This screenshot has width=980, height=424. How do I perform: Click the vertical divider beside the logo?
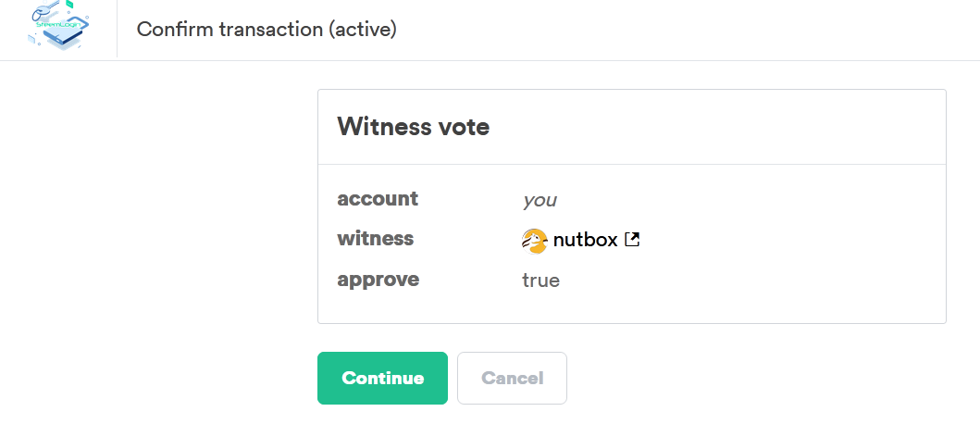pyautogui.click(x=117, y=30)
